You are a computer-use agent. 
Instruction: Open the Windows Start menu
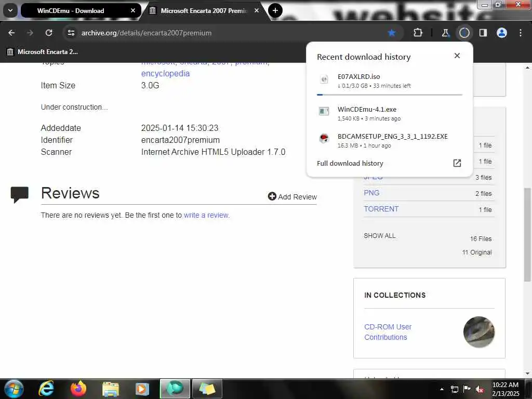[14, 389]
